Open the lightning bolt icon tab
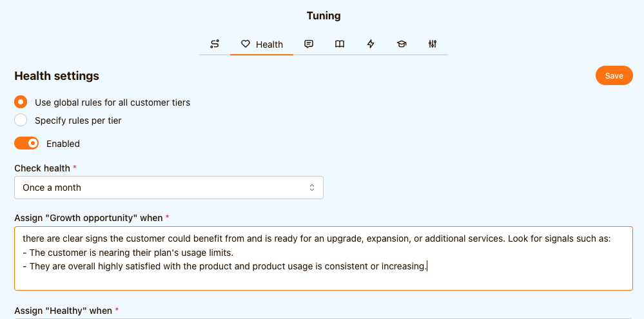The image size is (644, 319). coord(371,44)
